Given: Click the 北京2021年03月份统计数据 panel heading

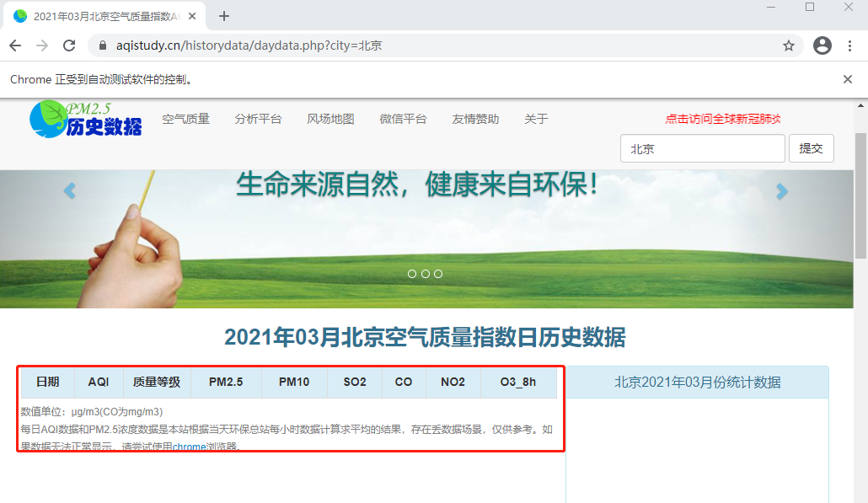Looking at the screenshot, I should point(698,383).
